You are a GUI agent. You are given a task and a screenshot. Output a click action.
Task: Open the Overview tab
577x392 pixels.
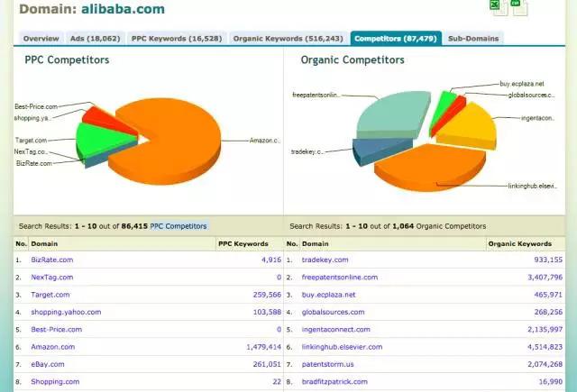[41, 39]
